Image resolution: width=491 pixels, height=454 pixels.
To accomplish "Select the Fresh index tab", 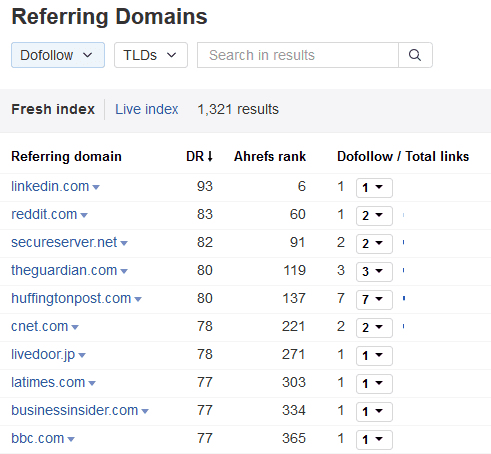I will tap(53, 109).
